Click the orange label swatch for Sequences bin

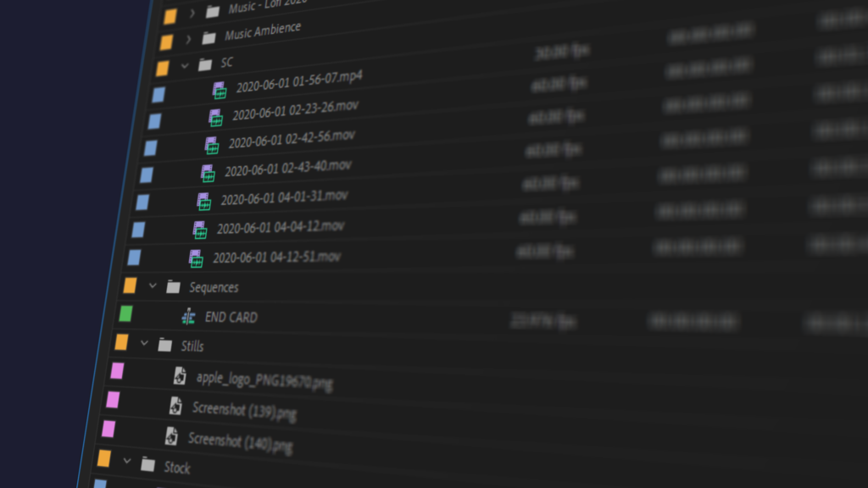(x=130, y=286)
